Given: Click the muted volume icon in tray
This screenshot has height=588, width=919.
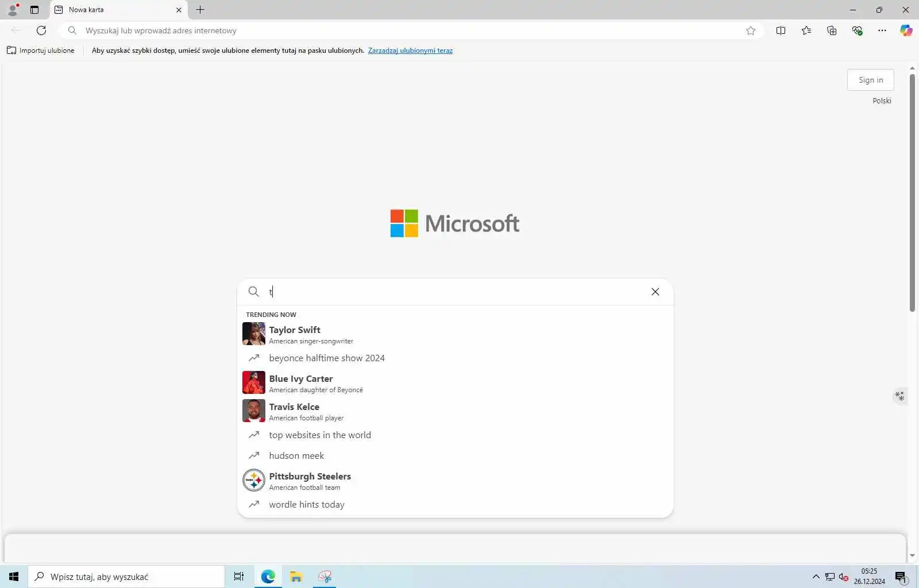Looking at the screenshot, I should pyautogui.click(x=844, y=577).
